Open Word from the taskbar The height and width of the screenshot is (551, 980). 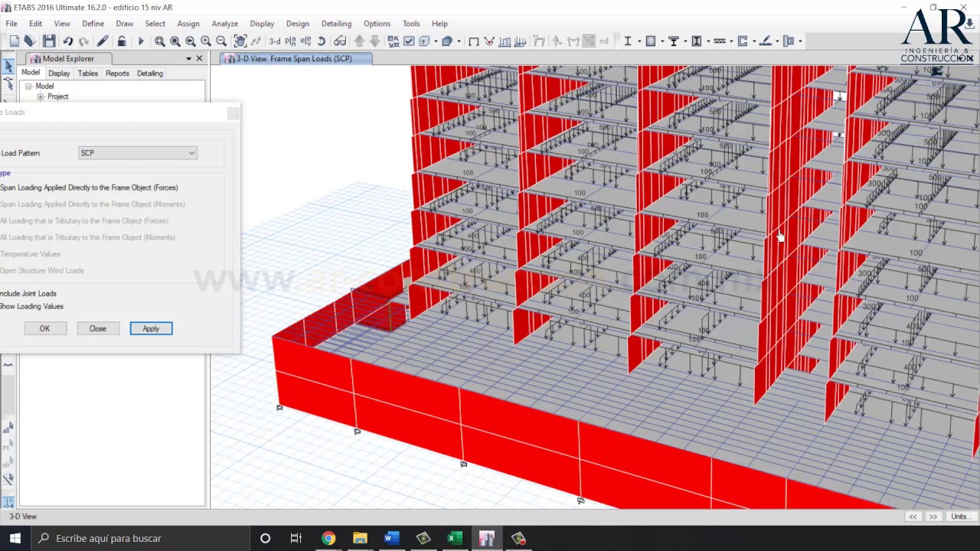click(x=391, y=538)
